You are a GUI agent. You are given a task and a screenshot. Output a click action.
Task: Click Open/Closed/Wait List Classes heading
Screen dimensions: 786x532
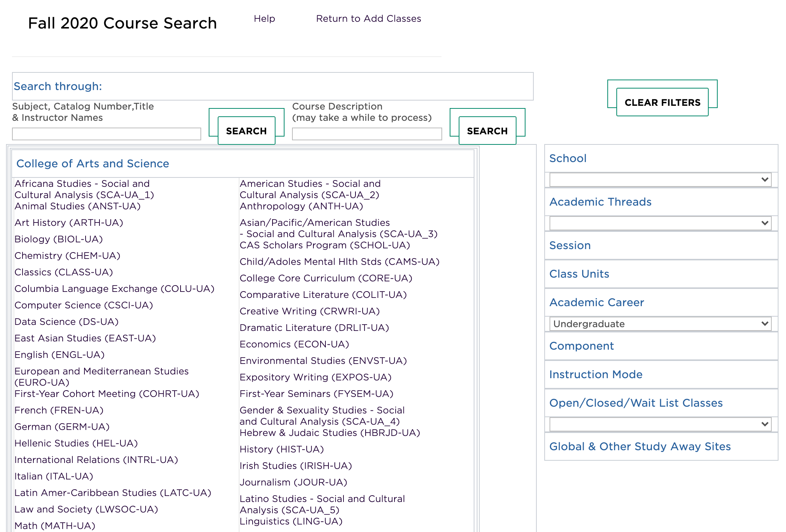[636, 403]
